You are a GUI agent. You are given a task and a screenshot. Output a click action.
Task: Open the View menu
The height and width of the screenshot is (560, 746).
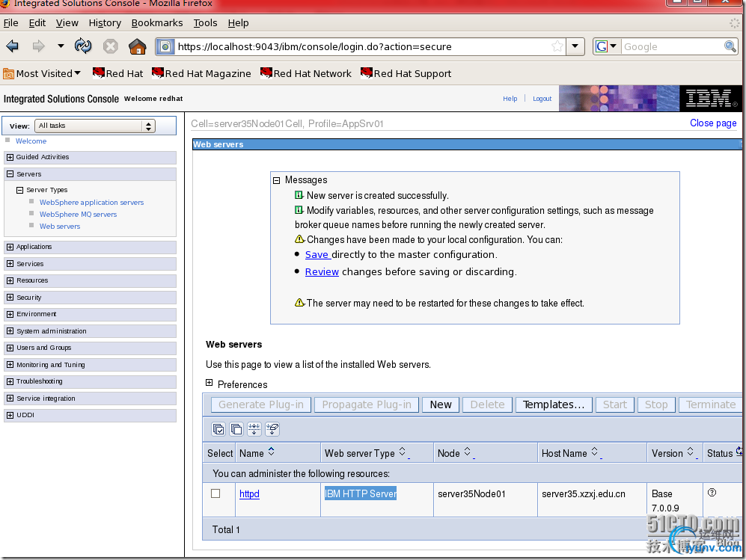(x=67, y=23)
